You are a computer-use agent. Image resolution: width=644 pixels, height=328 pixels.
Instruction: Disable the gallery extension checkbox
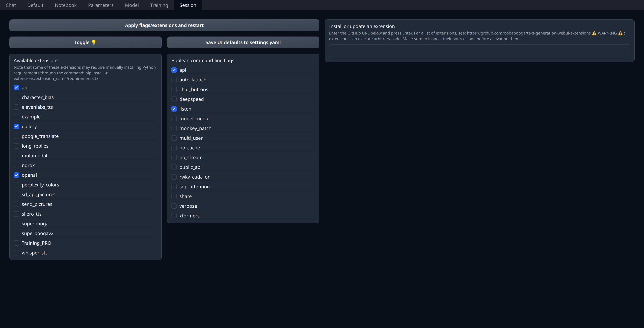pos(16,126)
